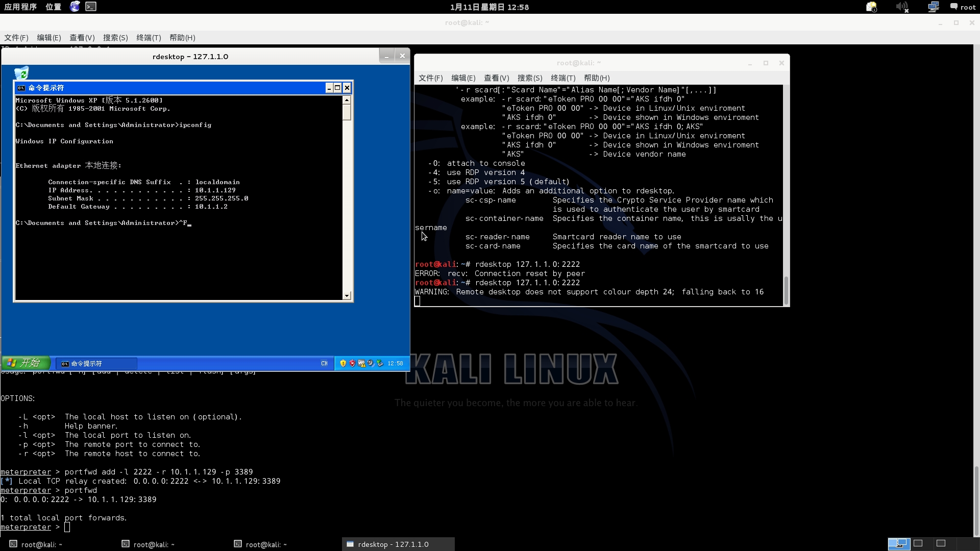Click IP Address value 10.1.1.129 in cmd
Screen dimensions: 980x551
[215, 190]
